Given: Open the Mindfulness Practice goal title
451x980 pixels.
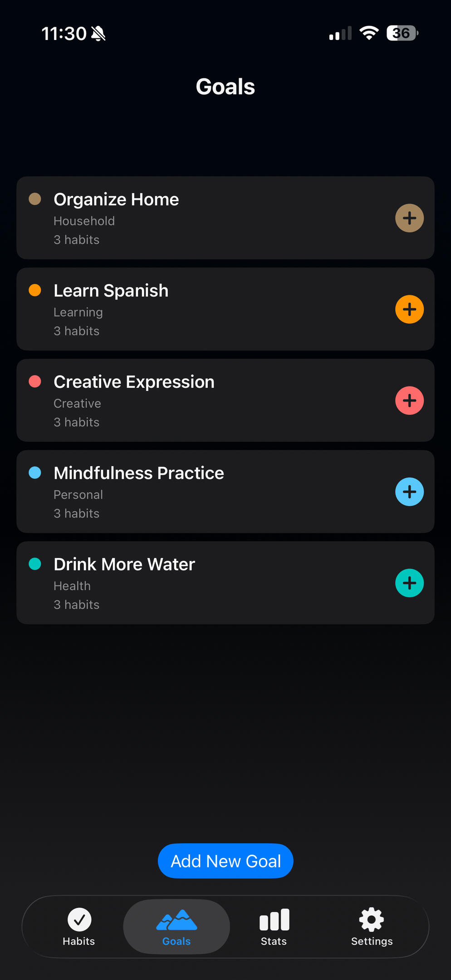Looking at the screenshot, I should click(x=139, y=473).
